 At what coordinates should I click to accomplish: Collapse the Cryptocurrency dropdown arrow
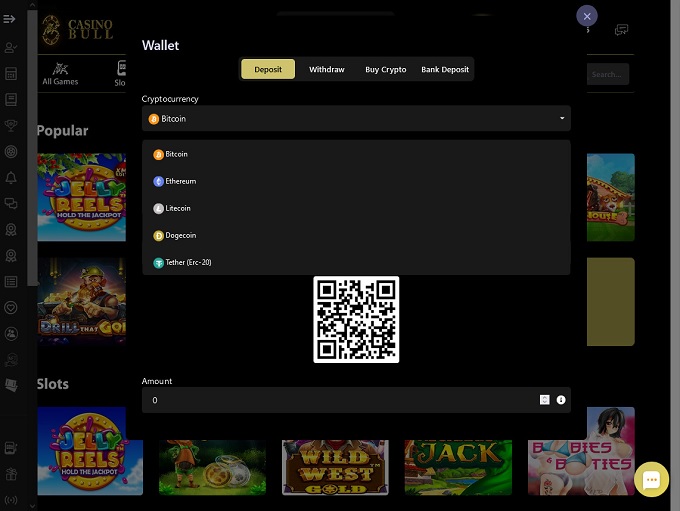562,119
